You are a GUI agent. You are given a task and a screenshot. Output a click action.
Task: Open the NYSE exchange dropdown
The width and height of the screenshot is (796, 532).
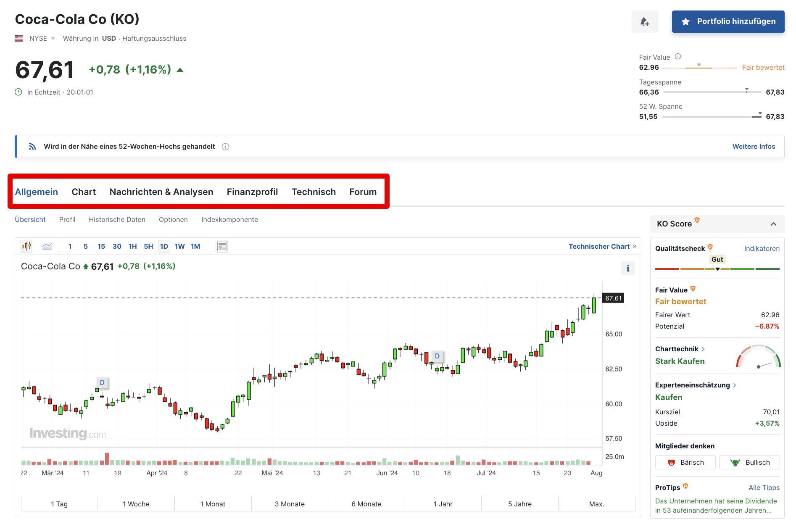tap(42, 38)
